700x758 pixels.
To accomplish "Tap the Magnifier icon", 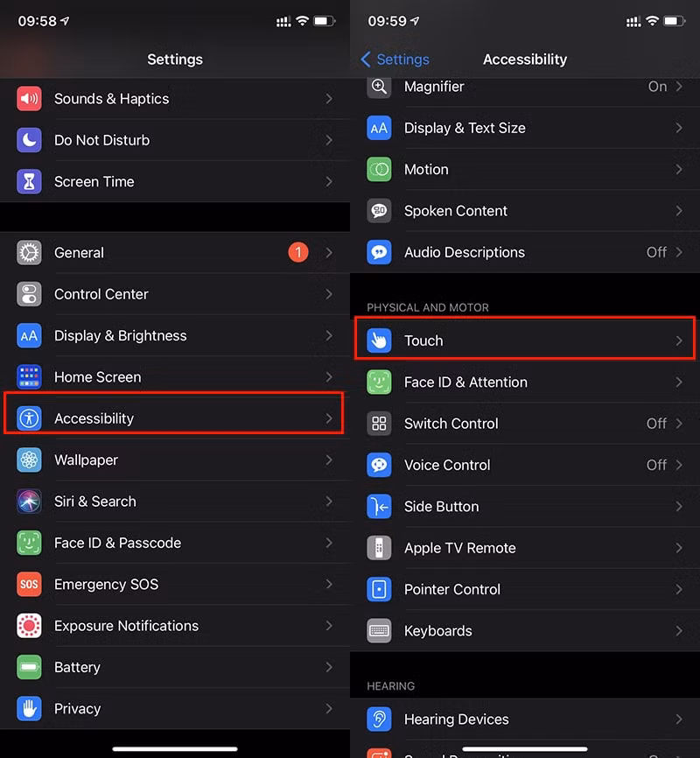I will [x=379, y=88].
